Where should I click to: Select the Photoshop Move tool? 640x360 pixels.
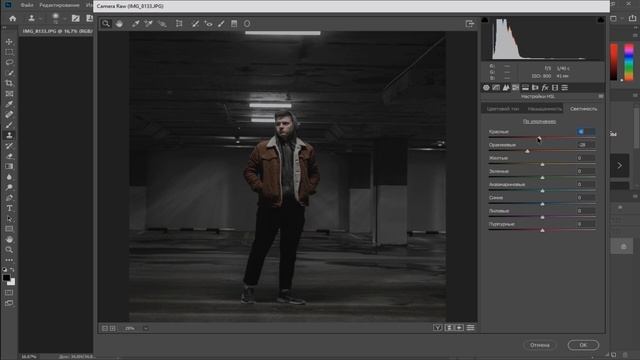click(x=9, y=42)
